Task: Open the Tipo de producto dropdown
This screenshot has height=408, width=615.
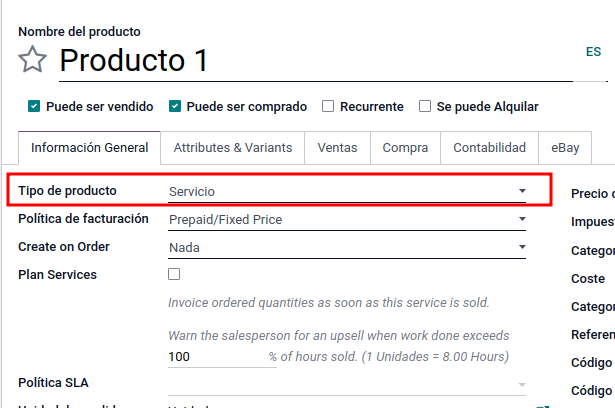Action: point(347,191)
